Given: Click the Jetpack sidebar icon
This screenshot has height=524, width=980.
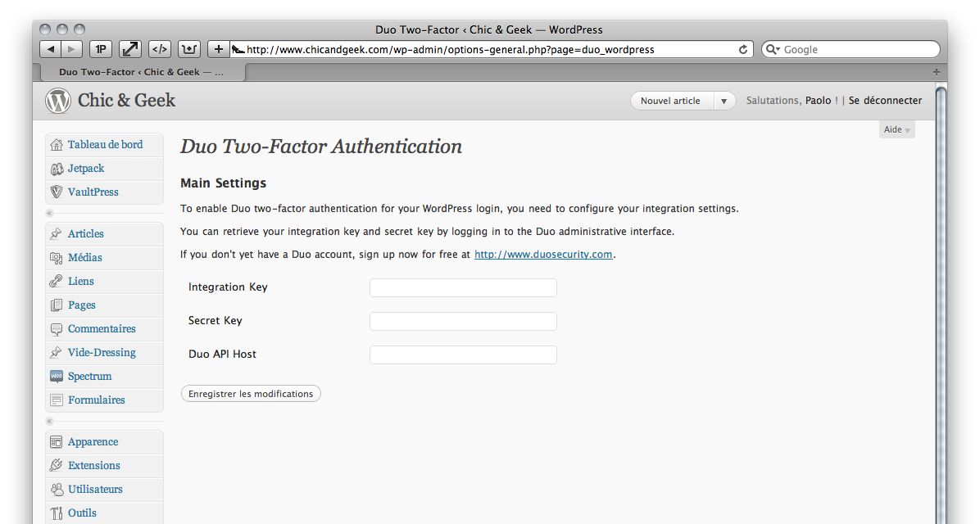Looking at the screenshot, I should (x=57, y=169).
